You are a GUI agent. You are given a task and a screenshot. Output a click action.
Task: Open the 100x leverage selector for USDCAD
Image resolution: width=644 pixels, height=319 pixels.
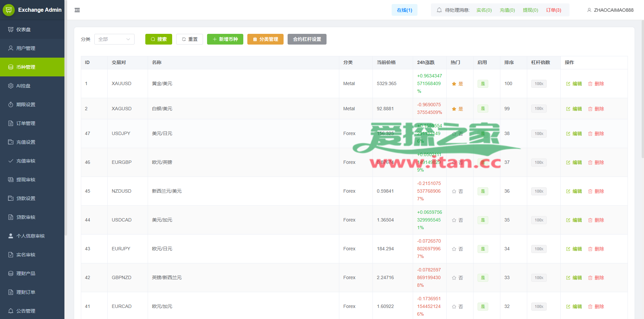539,220
